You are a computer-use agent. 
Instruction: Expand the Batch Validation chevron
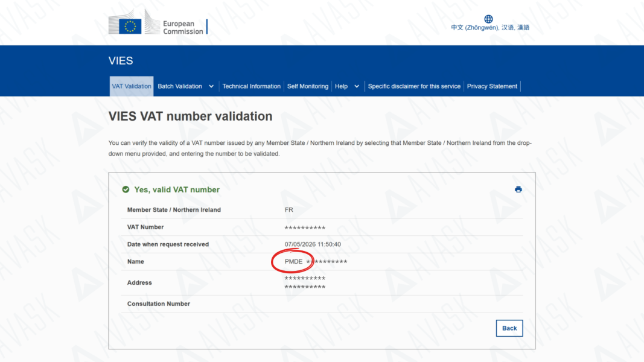click(211, 87)
